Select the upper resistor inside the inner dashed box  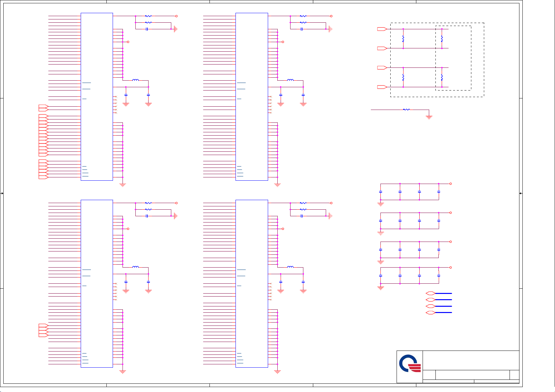[x=442, y=39]
